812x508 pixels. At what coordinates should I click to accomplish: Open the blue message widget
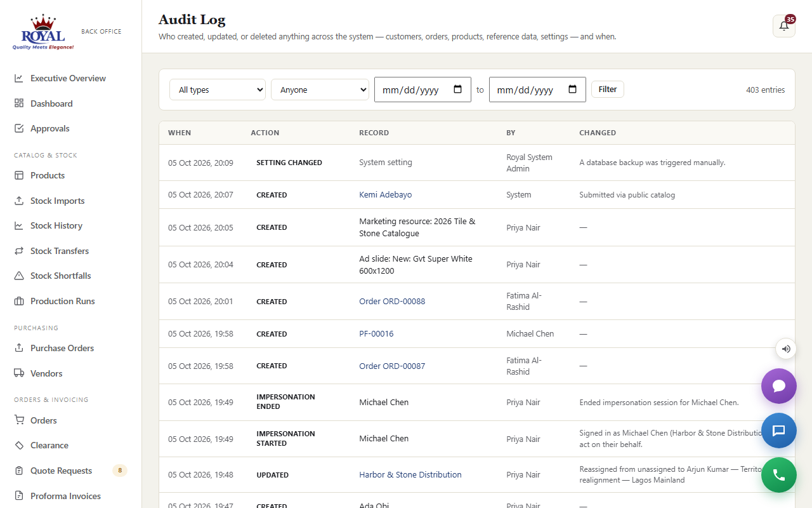(779, 431)
